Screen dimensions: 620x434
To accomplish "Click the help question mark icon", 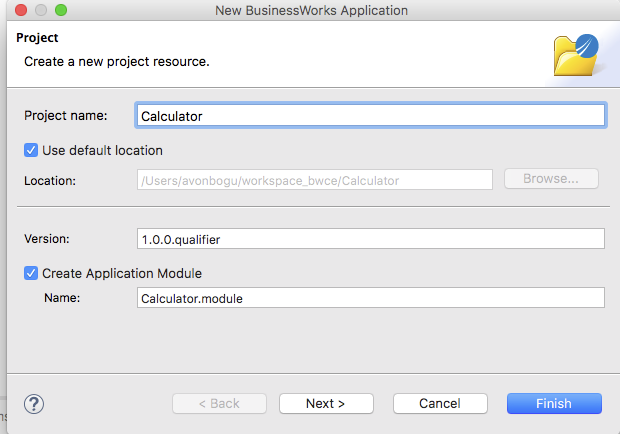I will (x=33, y=404).
